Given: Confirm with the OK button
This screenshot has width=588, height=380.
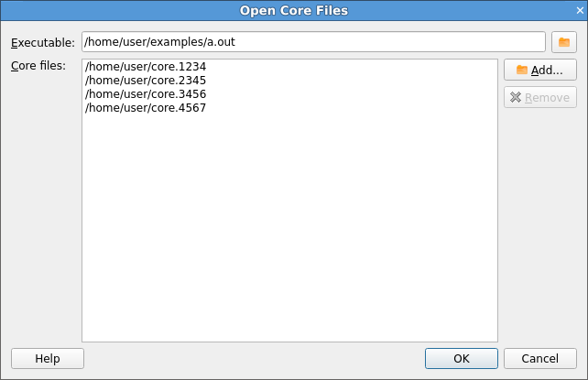Looking at the screenshot, I should (462, 359).
